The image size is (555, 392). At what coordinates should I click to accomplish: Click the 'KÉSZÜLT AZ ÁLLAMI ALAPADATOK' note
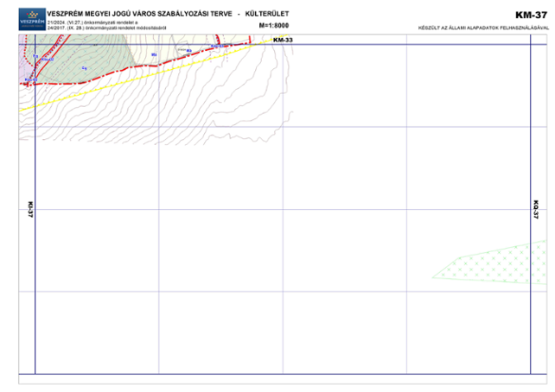pos(482,28)
